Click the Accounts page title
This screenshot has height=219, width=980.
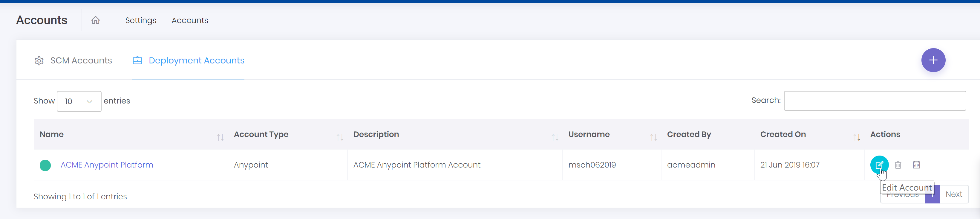tap(42, 20)
